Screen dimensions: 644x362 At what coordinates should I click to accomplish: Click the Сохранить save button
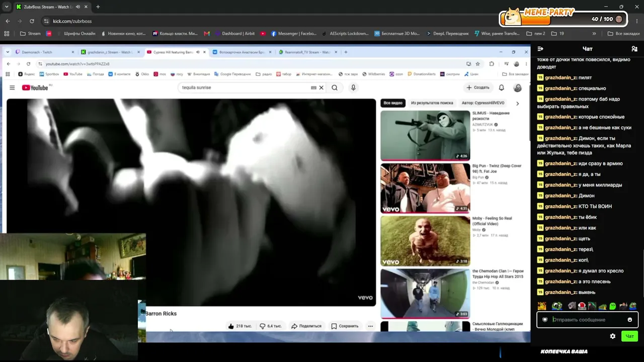[345, 326]
